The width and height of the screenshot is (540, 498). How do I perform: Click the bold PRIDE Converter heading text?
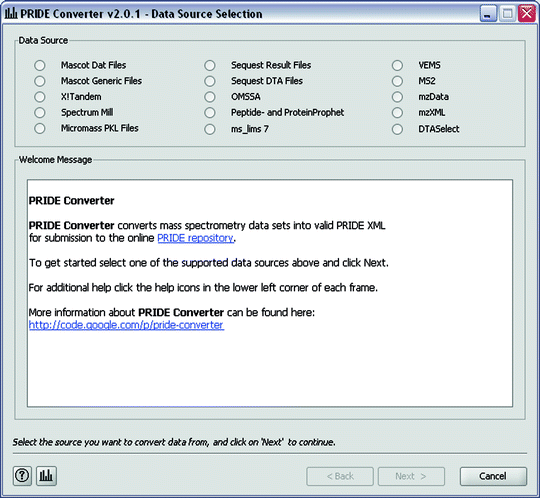(x=72, y=200)
